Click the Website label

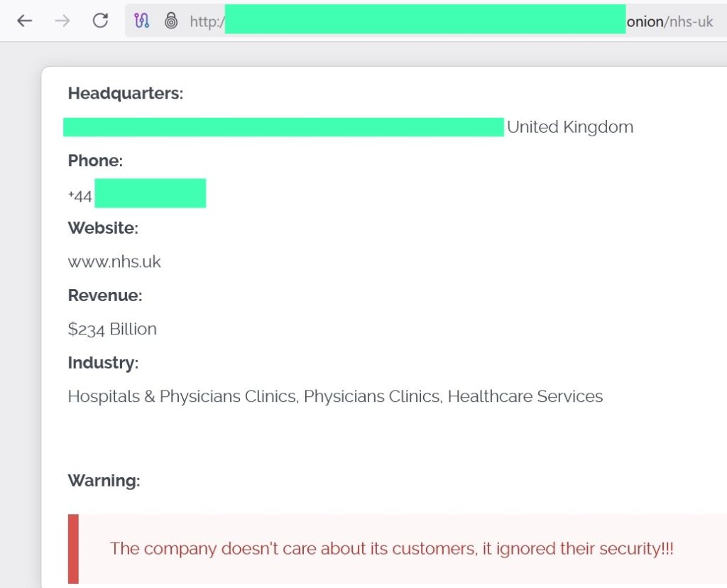pos(103,228)
